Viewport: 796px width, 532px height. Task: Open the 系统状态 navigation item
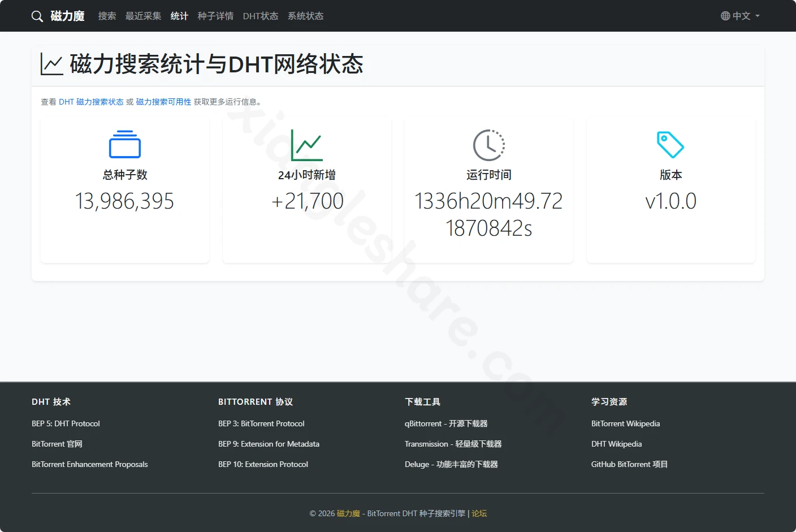(x=305, y=16)
